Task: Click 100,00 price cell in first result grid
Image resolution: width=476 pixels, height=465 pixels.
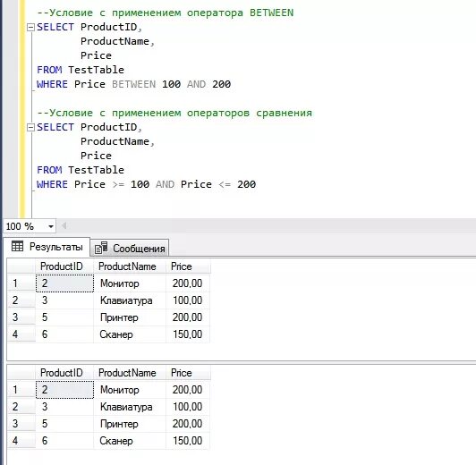Action: pos(188,300)
